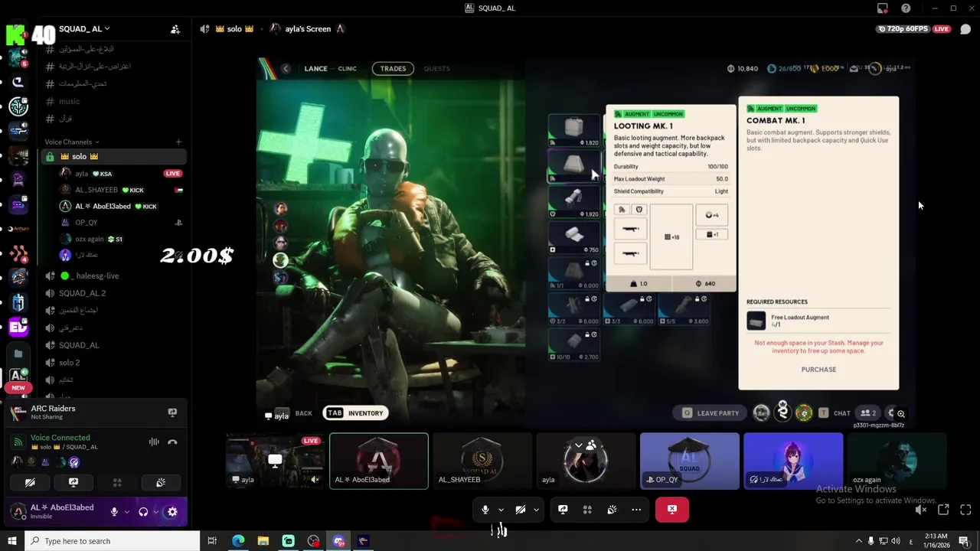980x551 pixels.
Task: Open the soundboard from the call control bar
Action: (612, 510)
